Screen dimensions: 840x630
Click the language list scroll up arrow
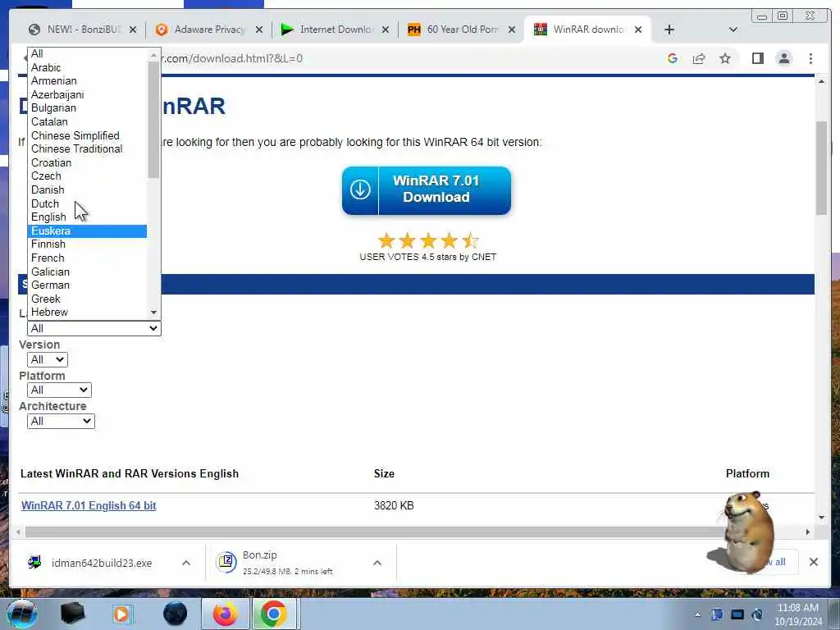[x=153, y=54]
